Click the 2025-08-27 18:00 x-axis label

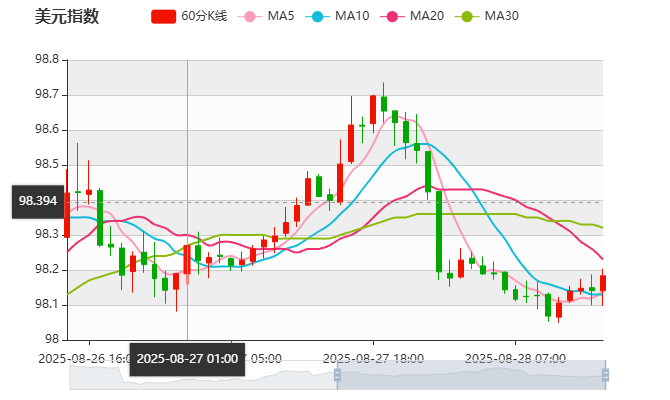click(375, 358)
